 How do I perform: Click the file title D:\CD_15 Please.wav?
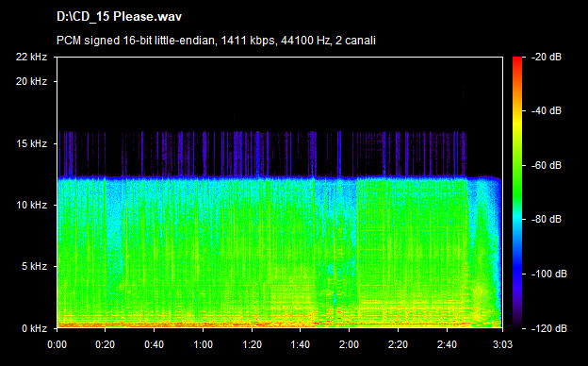[x=119, y=17]
